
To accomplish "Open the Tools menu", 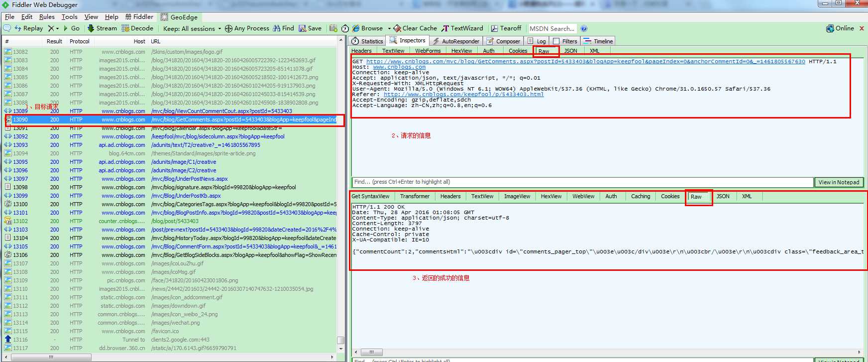I will click(x=69, y=16).
